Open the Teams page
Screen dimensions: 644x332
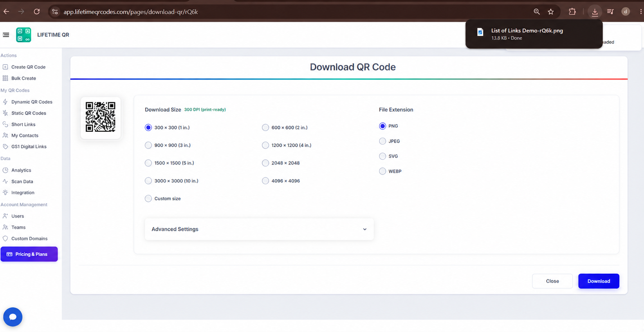click(x=18, y=227)
